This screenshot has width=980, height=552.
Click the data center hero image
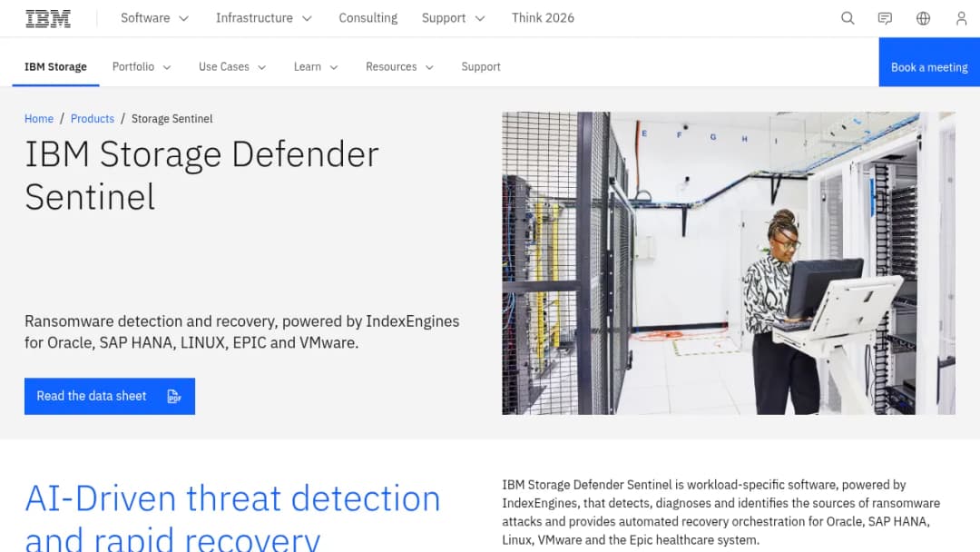(728, 263)
